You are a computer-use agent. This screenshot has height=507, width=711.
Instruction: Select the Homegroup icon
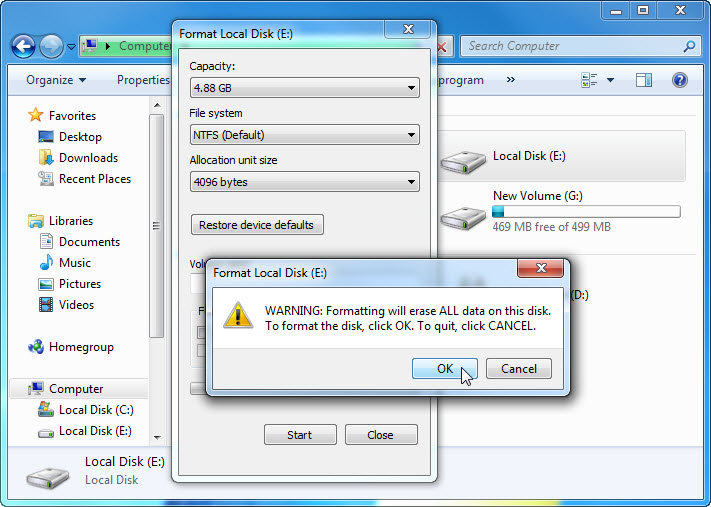(x=36, y=347)
